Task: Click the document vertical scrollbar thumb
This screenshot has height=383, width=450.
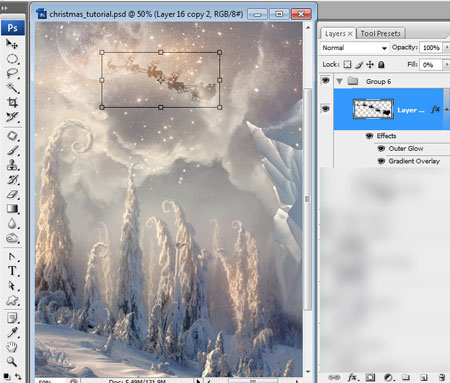Action: (307, 199)
